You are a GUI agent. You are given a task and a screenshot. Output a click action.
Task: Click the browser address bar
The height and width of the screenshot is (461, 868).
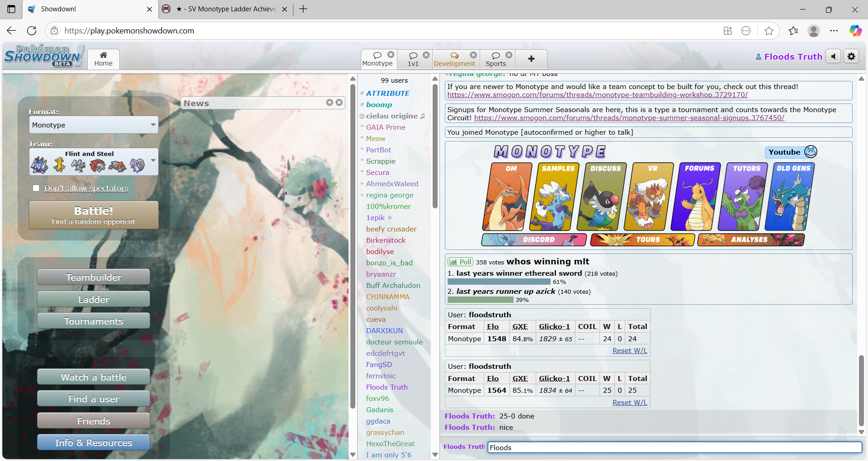[x=389, y=30]
